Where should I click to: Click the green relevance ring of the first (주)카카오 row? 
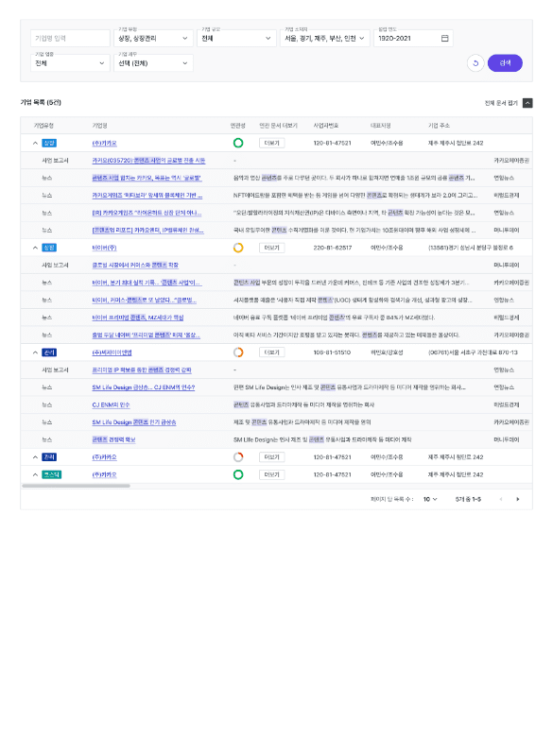237,143
